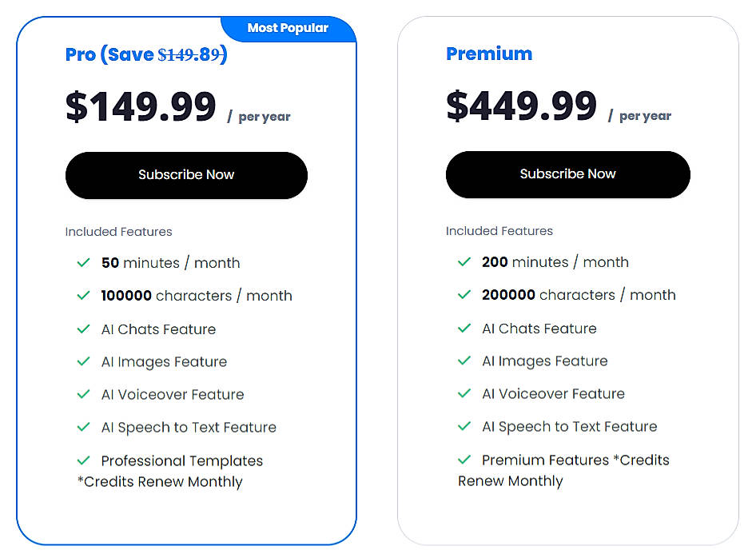This screenshot has width=756, height=558.
Task: Click the Most Popular badge
Action: tap(288, 27)
